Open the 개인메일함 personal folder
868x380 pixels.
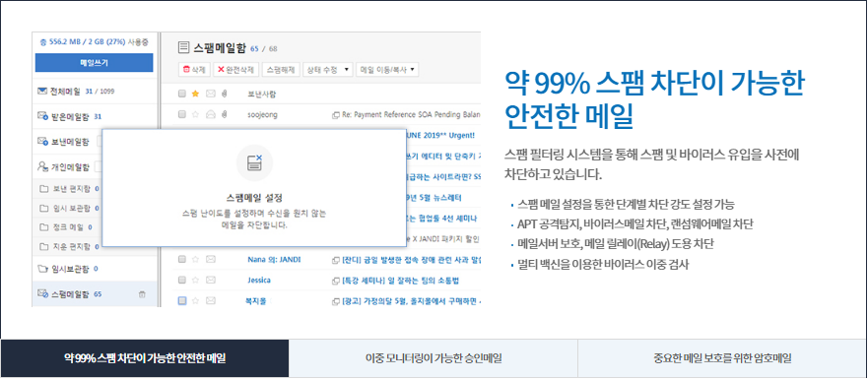point(69,166)
